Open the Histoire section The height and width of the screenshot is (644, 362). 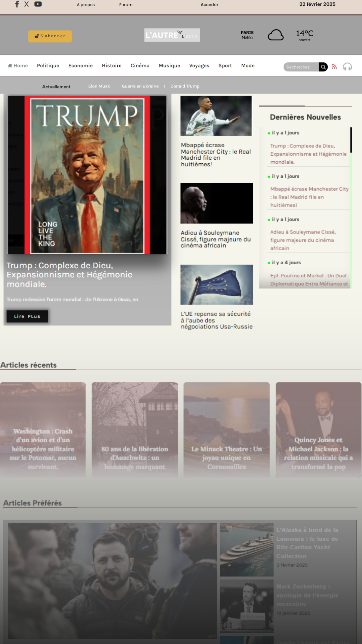[112, 66]
